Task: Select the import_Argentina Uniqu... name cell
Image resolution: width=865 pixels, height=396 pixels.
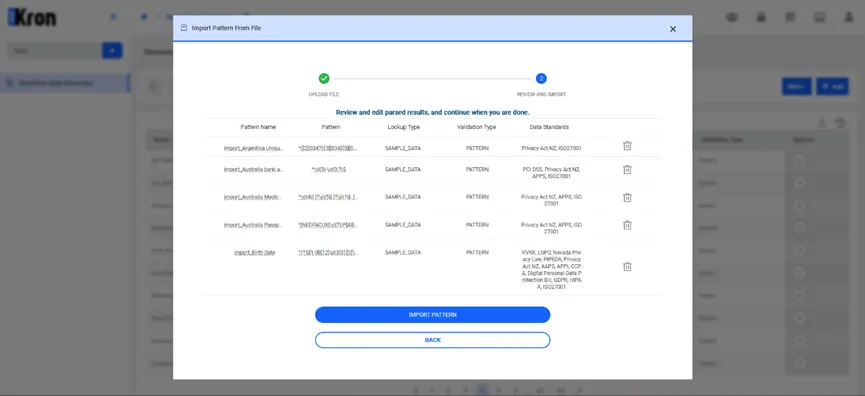Action: (254, 148)
